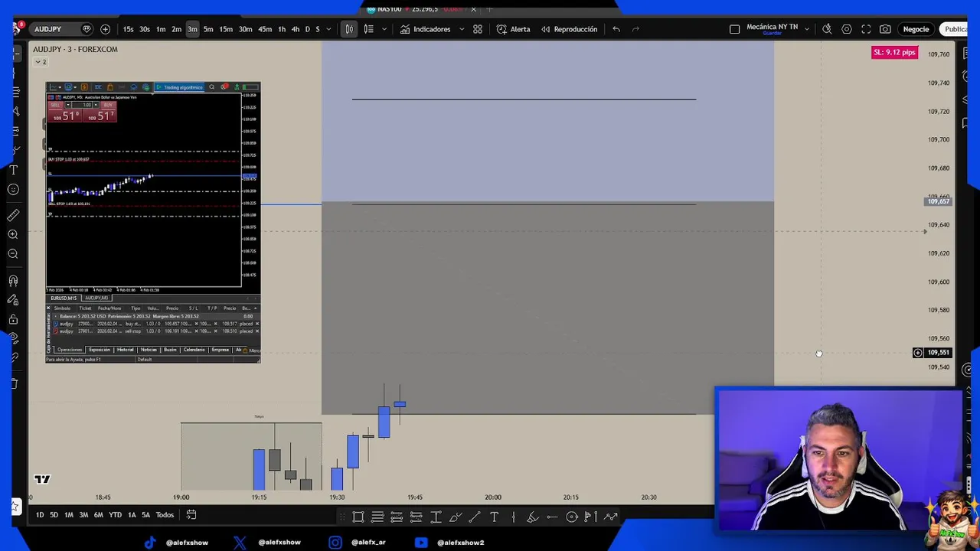Open the bars style icon
980x551 pixels.
pos(368,29)
